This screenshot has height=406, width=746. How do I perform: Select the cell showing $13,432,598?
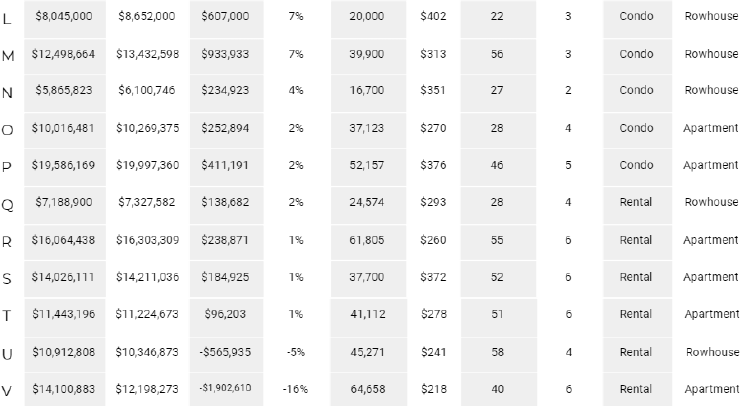(146, 54)
